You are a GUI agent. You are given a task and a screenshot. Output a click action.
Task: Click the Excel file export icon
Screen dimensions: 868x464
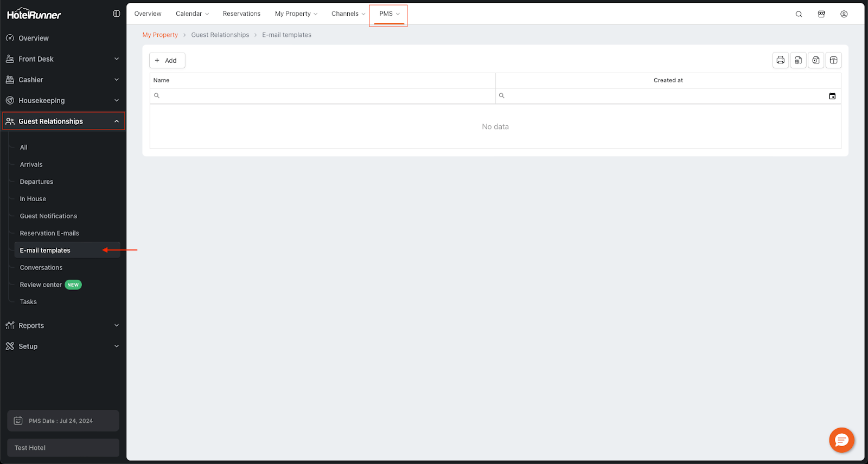coord(816,60)
